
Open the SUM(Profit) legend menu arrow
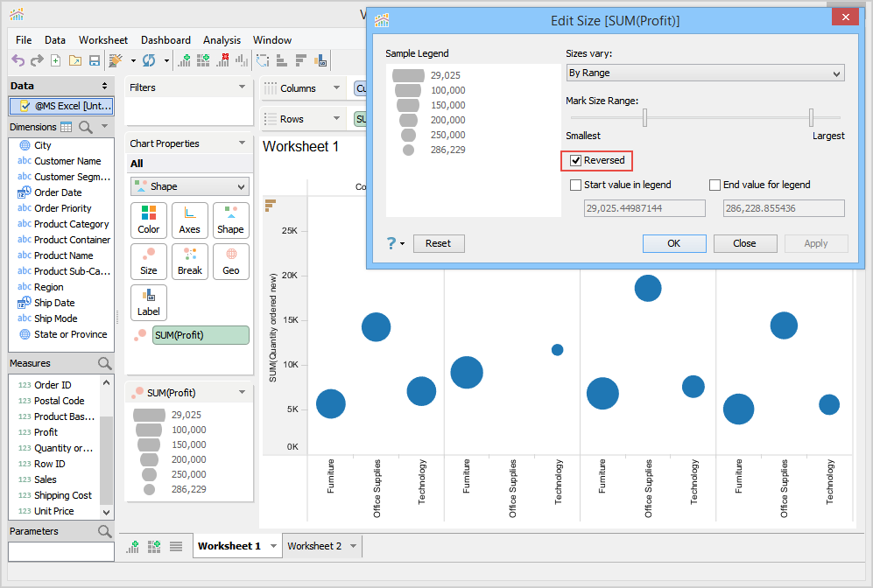point(243,392)
